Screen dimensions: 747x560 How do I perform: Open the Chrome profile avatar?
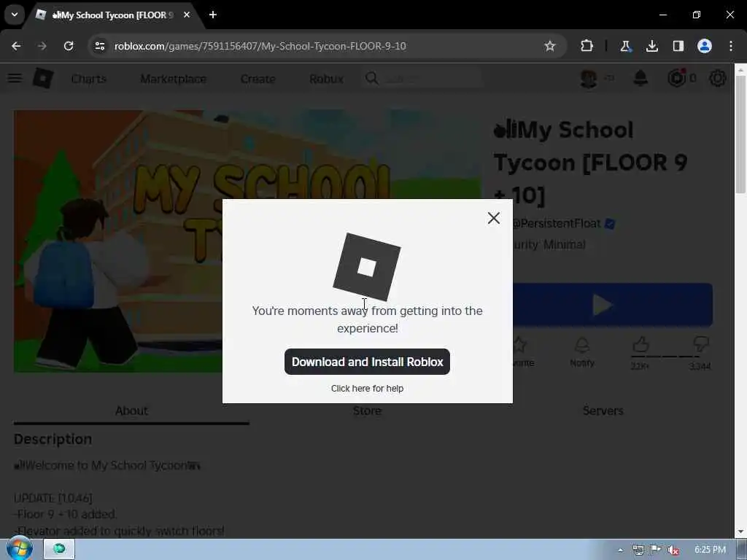tap(705, 46)
